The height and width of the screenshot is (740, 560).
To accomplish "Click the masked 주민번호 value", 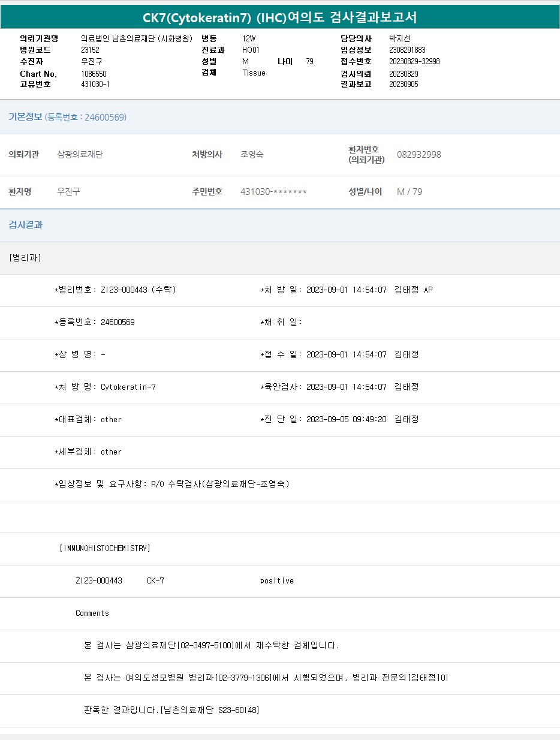I will [x=273, y=192].
